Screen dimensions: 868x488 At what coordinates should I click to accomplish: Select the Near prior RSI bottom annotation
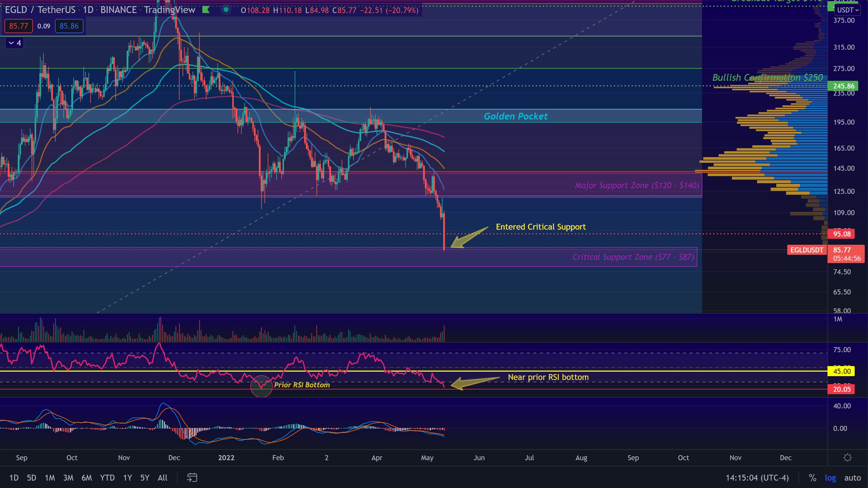click(x=548, y=377)
